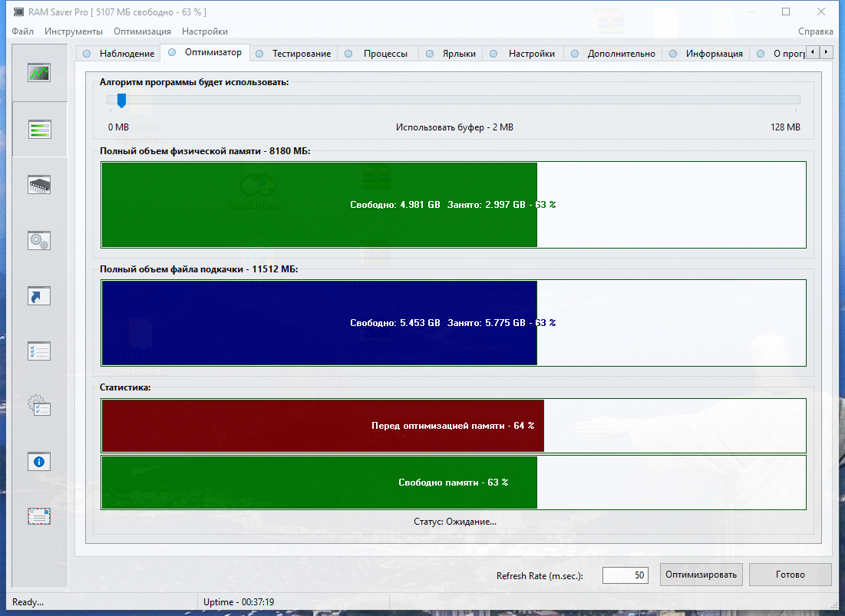Switch to the Информация tab
845x616 pixels.
pos(707,53)
